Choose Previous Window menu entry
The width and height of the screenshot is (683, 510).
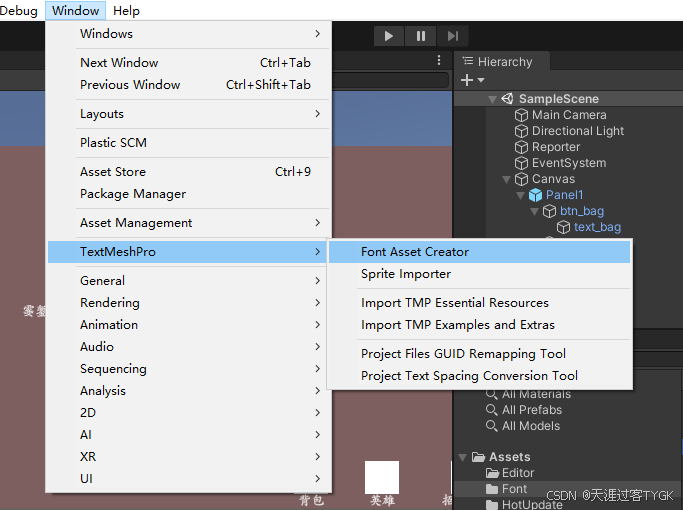point(189,84)
